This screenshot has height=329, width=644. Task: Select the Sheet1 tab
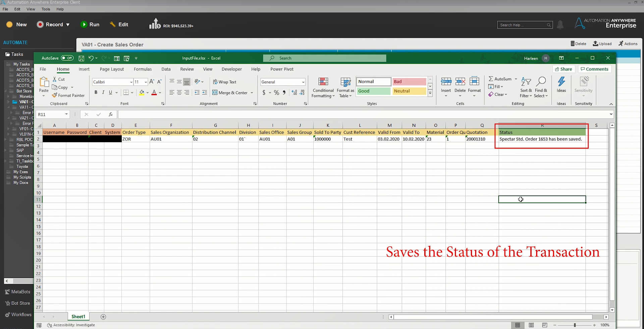pos(78,317)
